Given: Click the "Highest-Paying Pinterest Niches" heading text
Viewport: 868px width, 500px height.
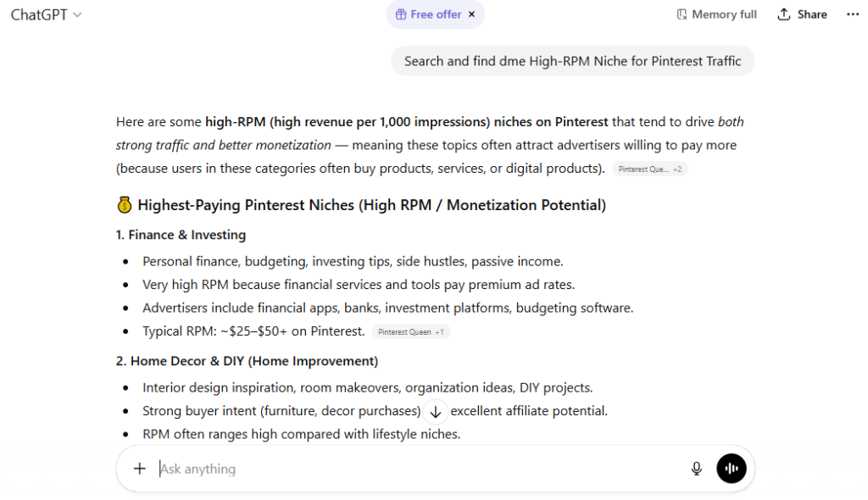Looking at the screenshot, I should 371,205.
